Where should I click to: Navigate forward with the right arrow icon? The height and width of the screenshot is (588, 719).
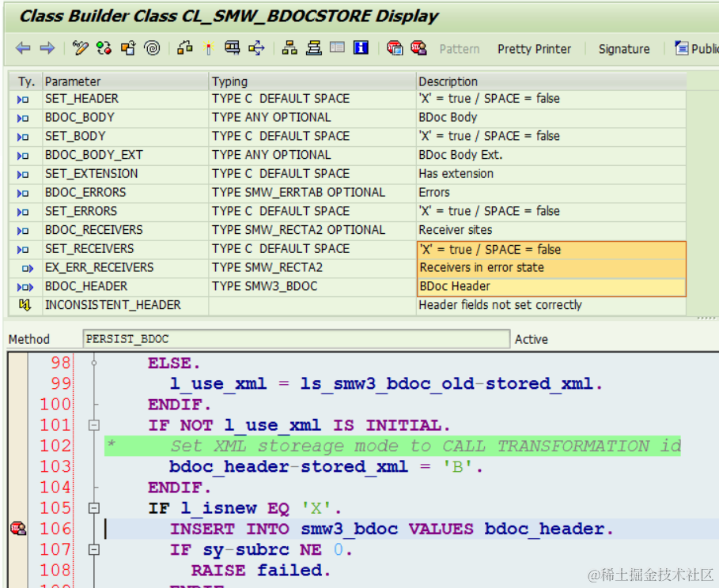pos(47,47)
